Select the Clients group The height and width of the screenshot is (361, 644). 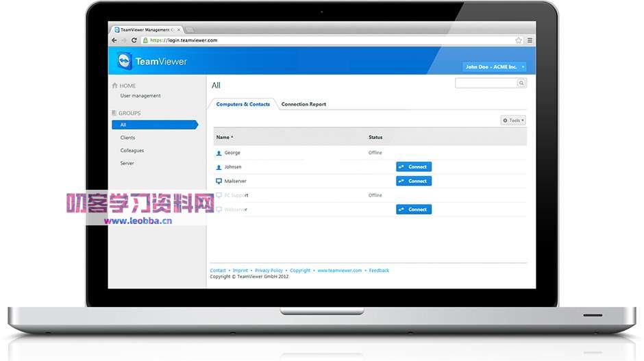coord(127,138)
